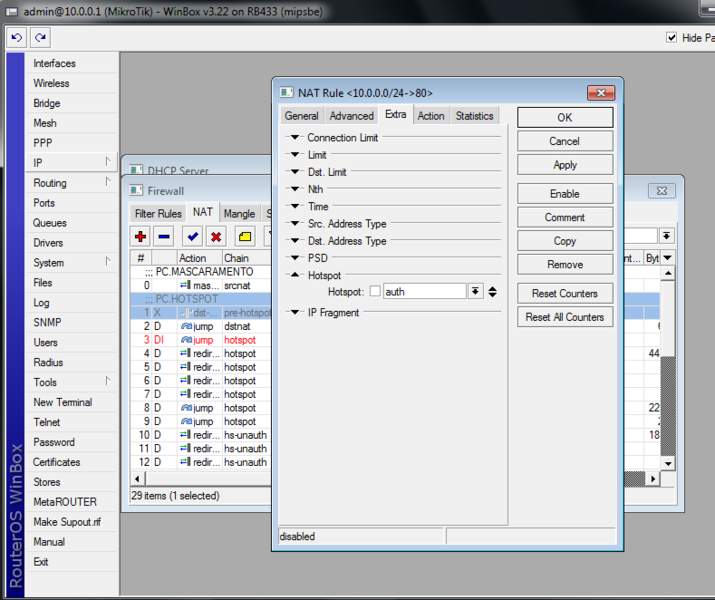Switch to the Advanced tab

(x=352, y=116)
